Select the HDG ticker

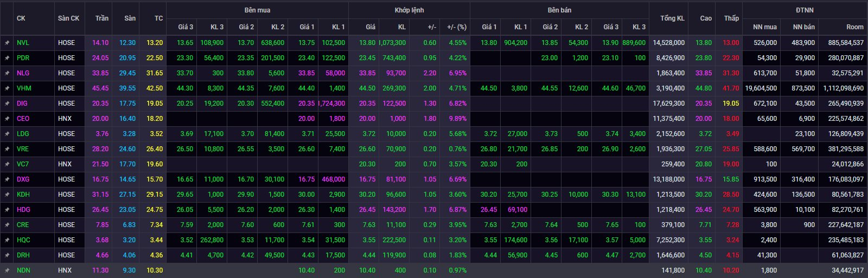(23, 210)
